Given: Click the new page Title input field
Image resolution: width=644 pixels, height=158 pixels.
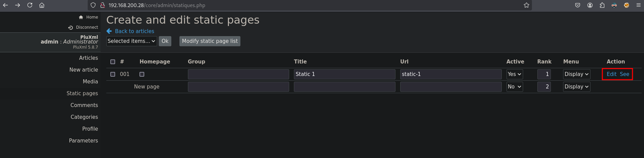Looking at the screenshot, I should click(344, 87).
